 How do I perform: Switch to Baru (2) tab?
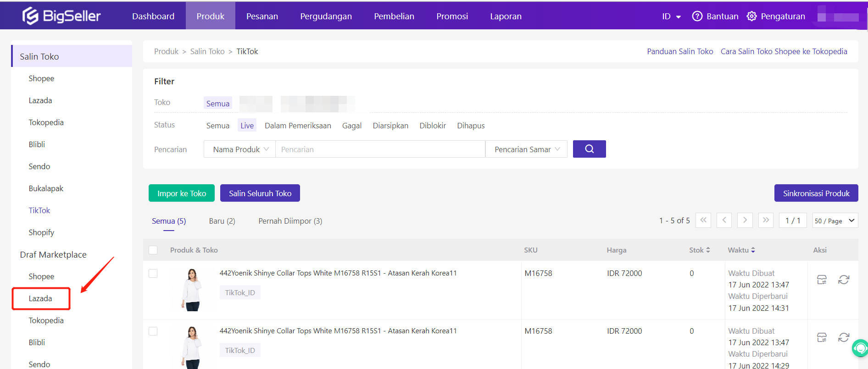click(x=222, y=221)
